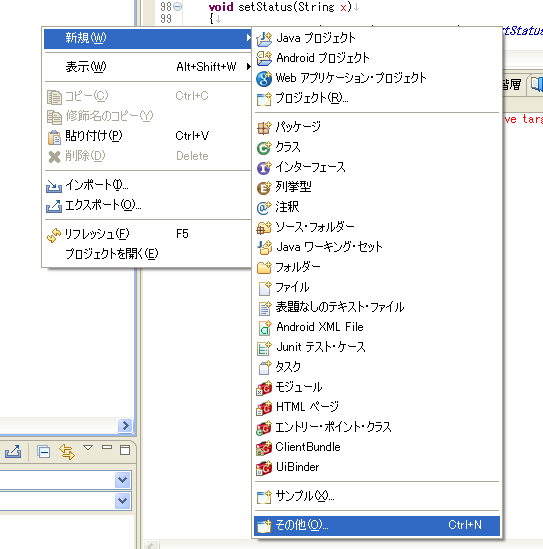Click the Web アプリケーション・プロジェクト Google icon
This screenshot has height=549, width=543.
[x=264, y=78]
